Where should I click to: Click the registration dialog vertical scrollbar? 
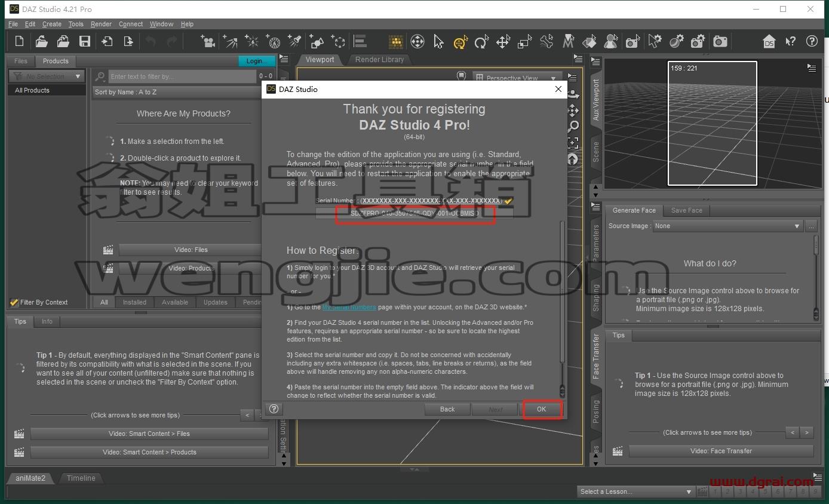[562, 293]
